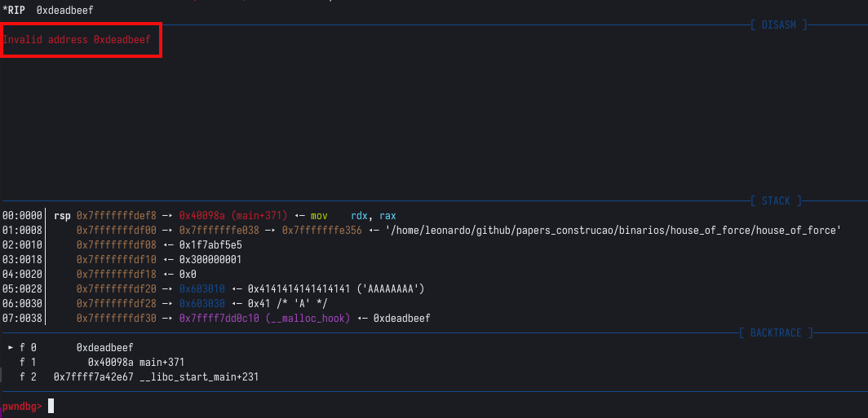Click stack offset label 07:0038
This screenshot has height=418, width=868.
coord(22,319)
